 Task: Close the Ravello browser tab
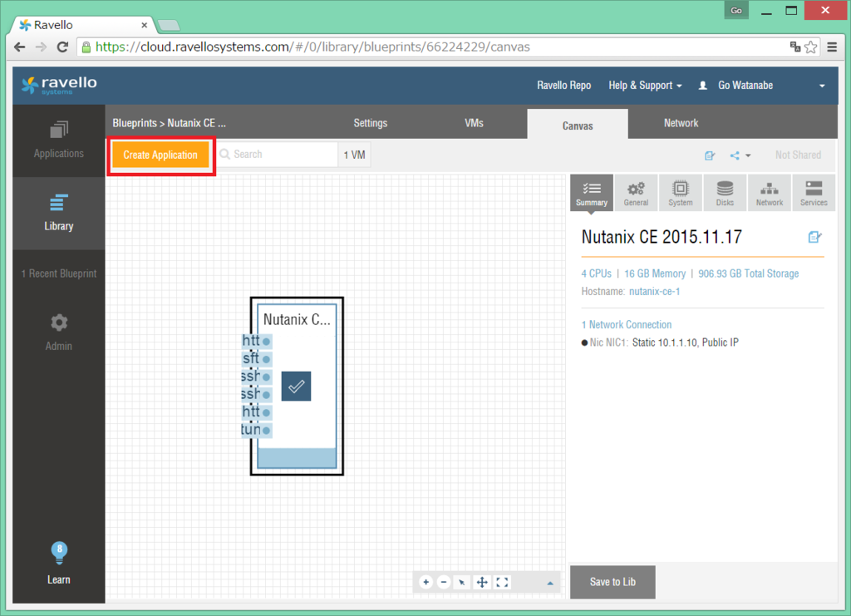tap(145, 25)
